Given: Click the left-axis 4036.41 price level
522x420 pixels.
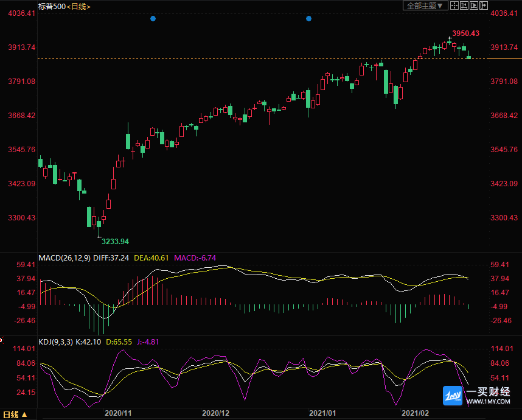Looking at the screenshot, I should 22,13.
